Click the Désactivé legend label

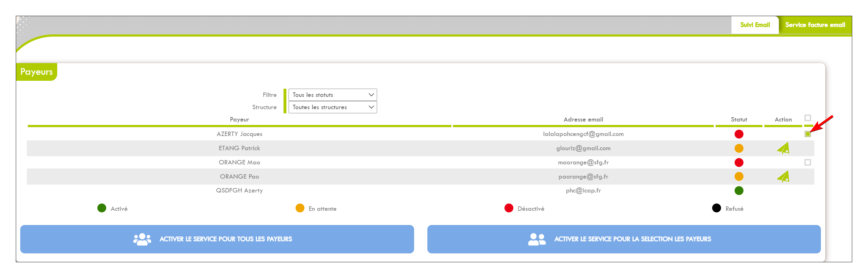530,209
